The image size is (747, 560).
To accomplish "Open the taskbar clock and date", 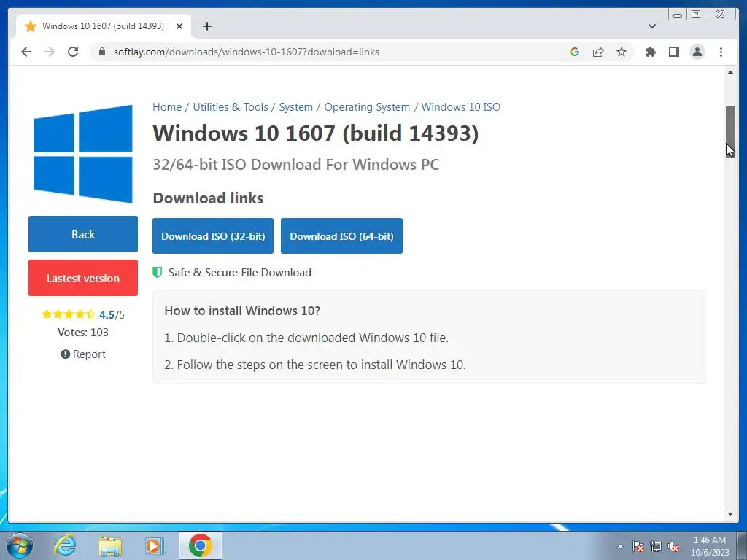I will 710,546.
